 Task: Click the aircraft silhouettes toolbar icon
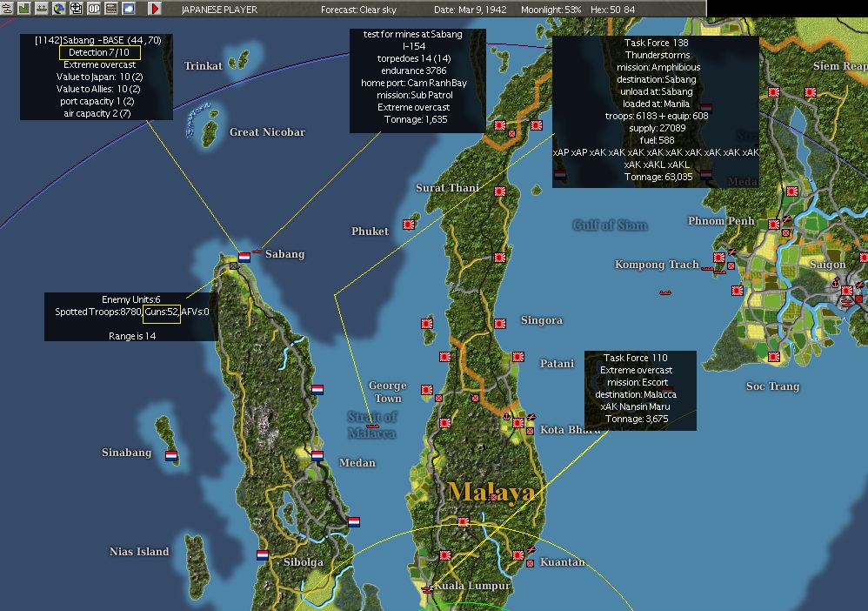[7, 9]
